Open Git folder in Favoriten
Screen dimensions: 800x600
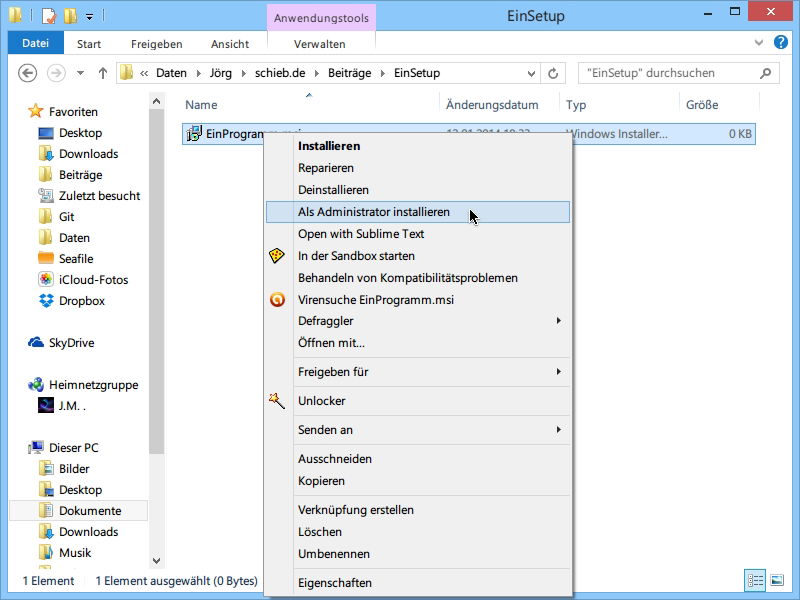click(x=66, y=216)
